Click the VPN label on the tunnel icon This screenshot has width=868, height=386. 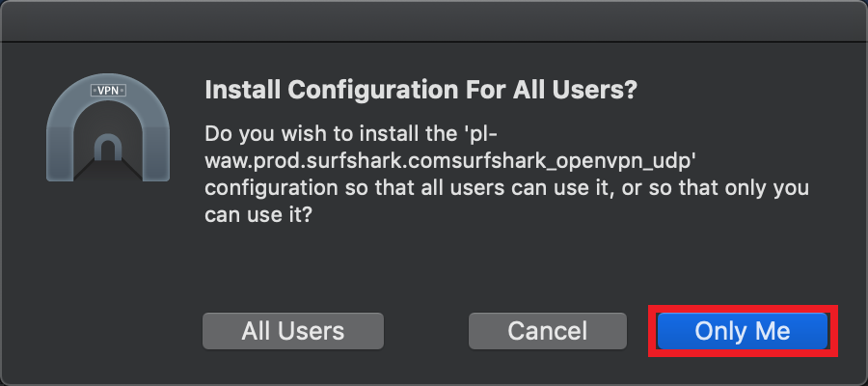click(108, 91)
